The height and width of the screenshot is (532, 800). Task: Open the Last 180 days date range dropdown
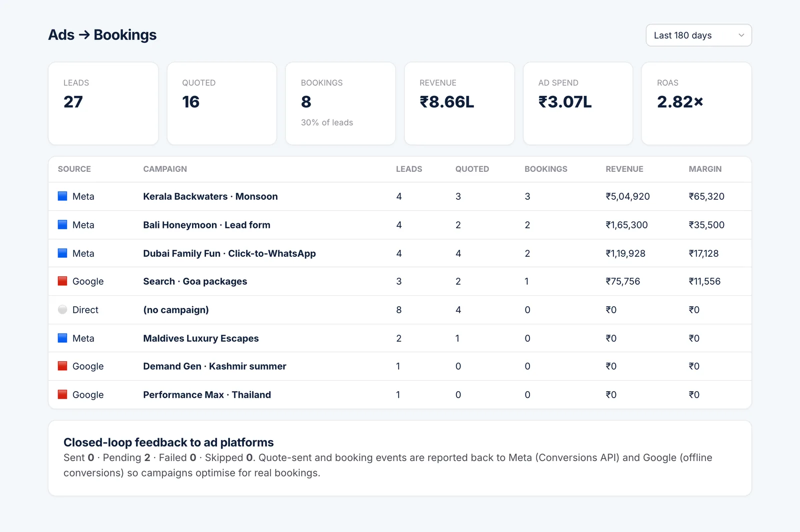698,35
